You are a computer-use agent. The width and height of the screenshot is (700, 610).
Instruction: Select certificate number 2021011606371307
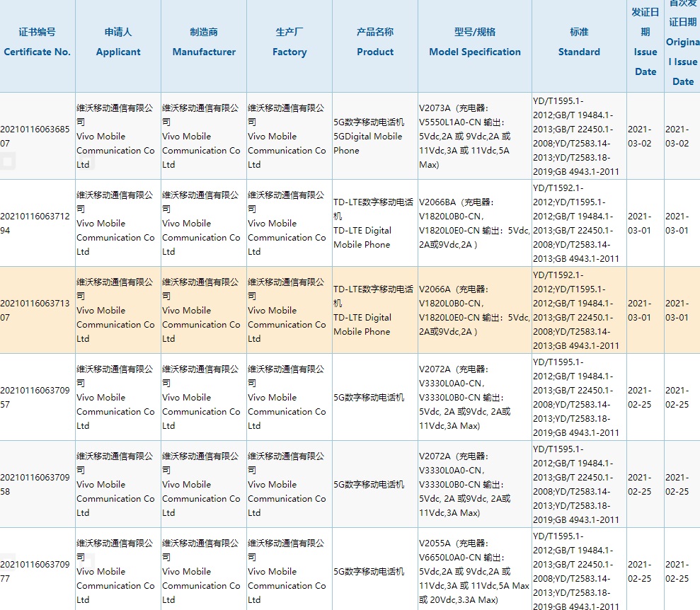(x=35, y=310)
